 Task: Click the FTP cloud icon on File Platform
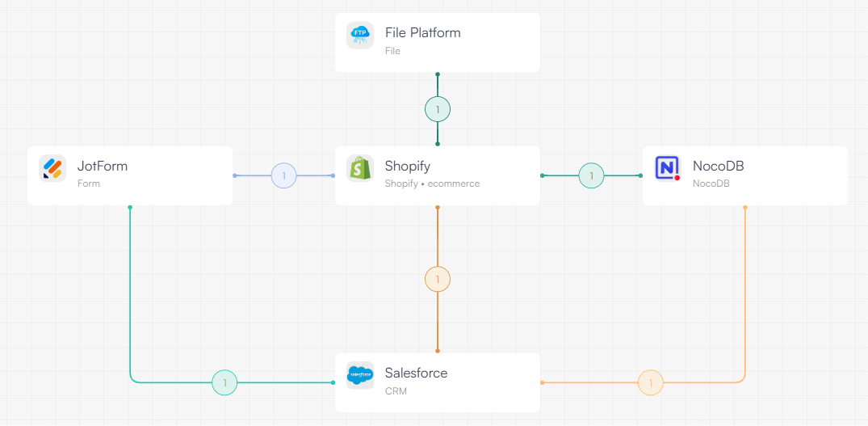pyautogui.click(x=360, y=36)
